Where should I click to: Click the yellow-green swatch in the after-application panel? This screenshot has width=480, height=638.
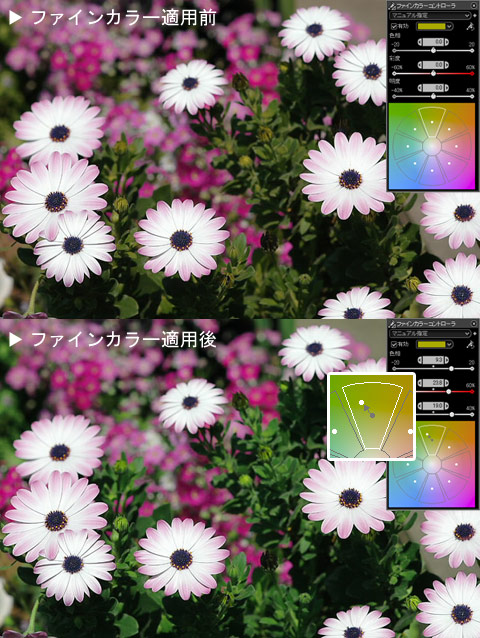431,345
